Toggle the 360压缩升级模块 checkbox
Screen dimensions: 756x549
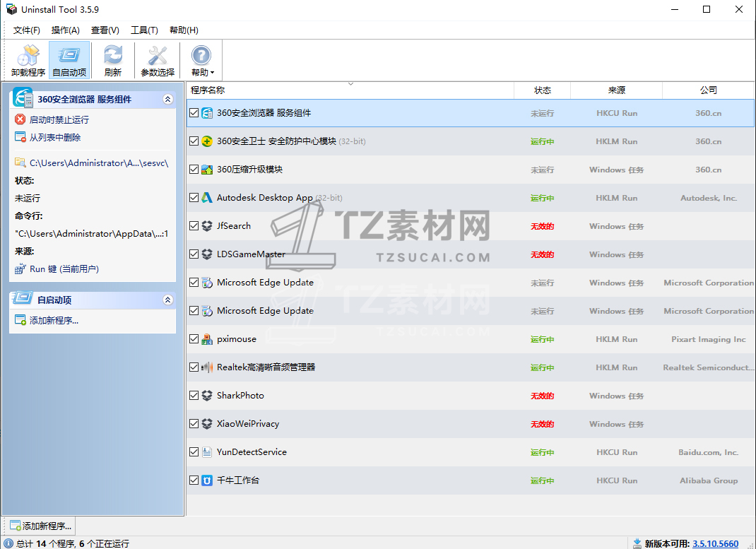(194, 169)
